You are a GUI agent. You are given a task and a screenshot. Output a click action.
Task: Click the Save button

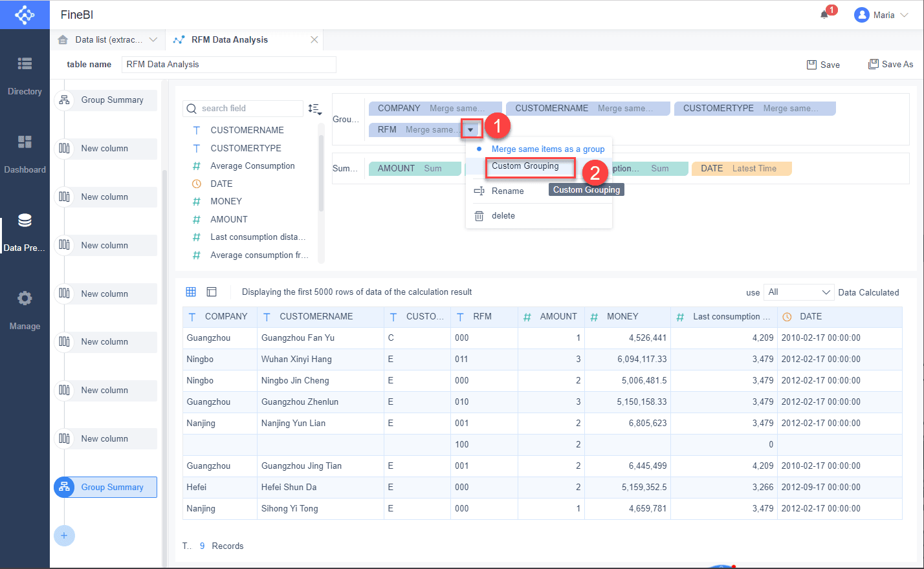pos(823,65)
